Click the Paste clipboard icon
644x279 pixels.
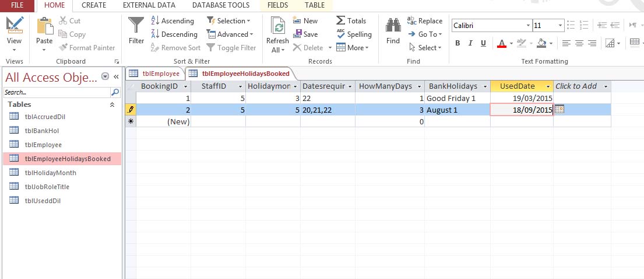(x=45, y=26)
